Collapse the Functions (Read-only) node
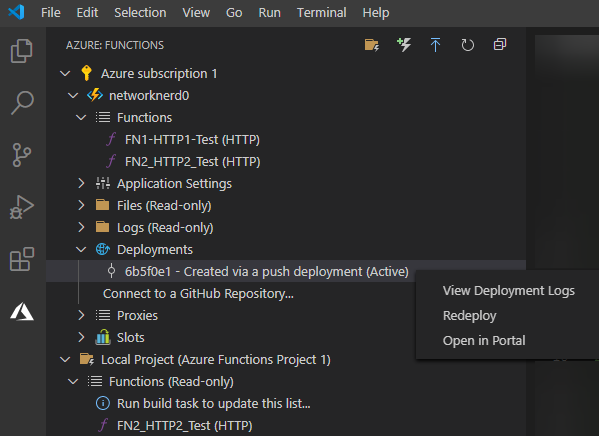 pos(73,381)
